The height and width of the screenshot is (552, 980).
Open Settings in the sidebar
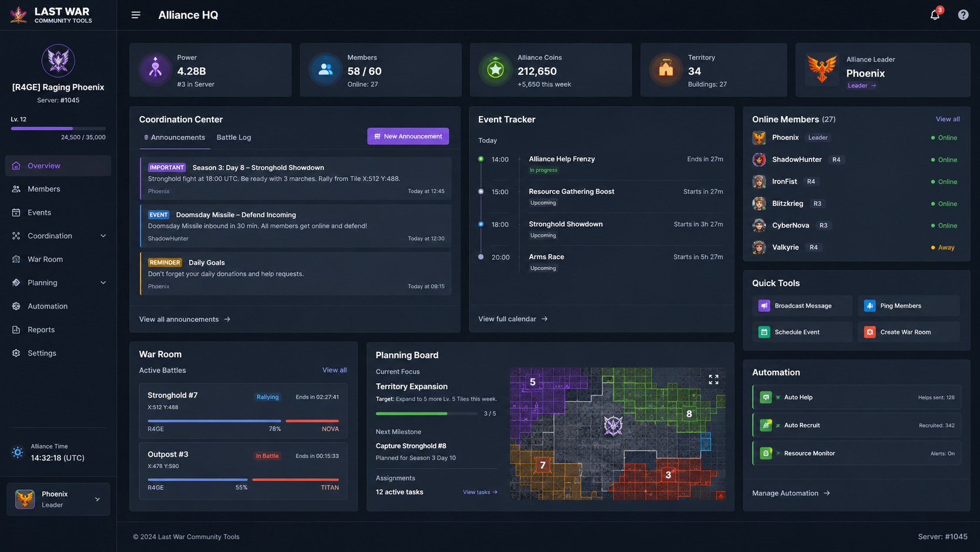(x=58, y=353)
